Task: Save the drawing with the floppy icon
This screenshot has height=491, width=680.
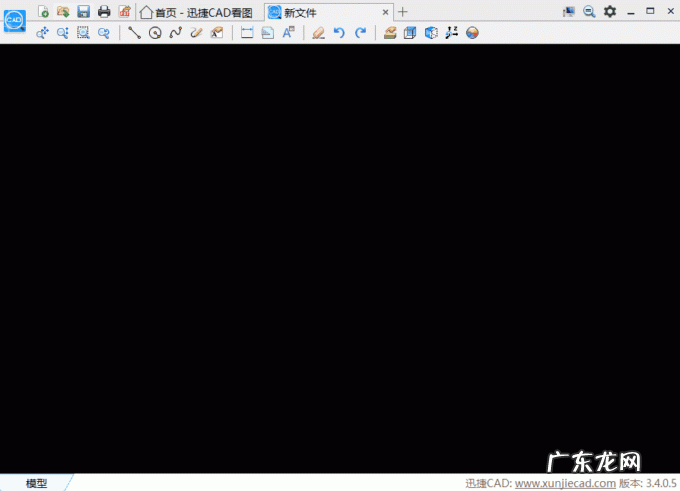Action: 84,12
